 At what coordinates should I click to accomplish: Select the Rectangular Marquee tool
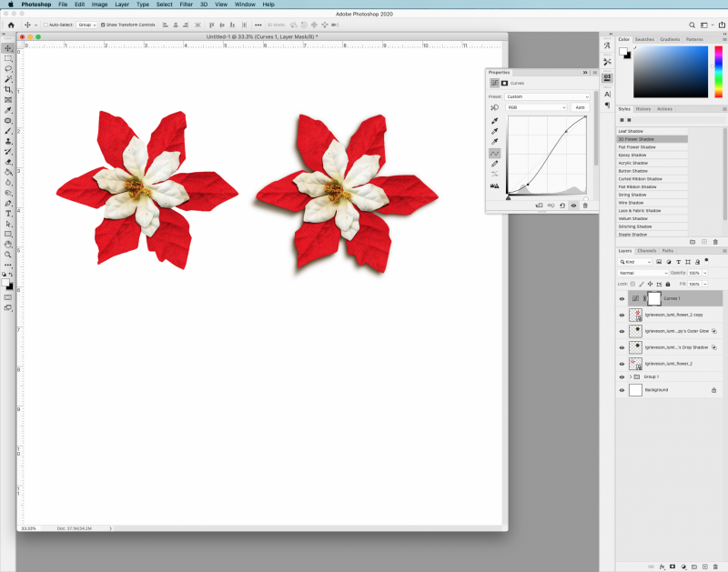[x=8, y=58]
